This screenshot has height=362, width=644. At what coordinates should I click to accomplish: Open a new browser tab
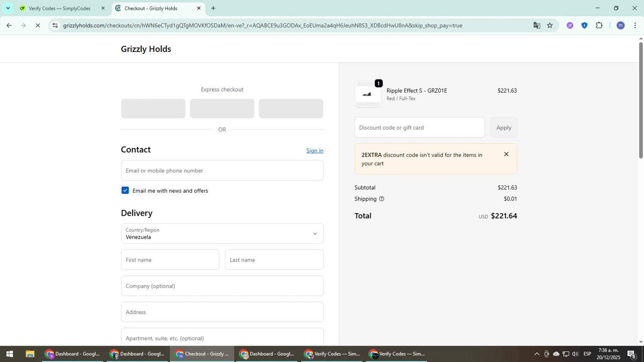tap(213, 8)
